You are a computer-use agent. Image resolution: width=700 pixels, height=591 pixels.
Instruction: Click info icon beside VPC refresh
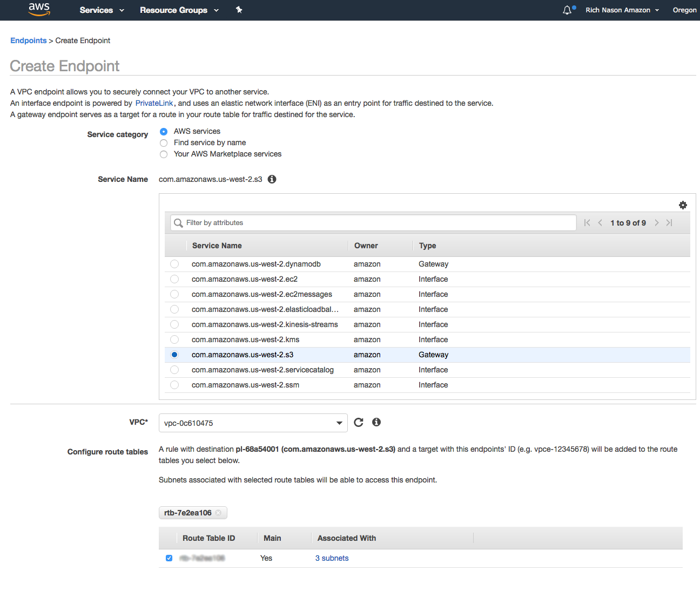pyautogui.click(x=376, y=422)
